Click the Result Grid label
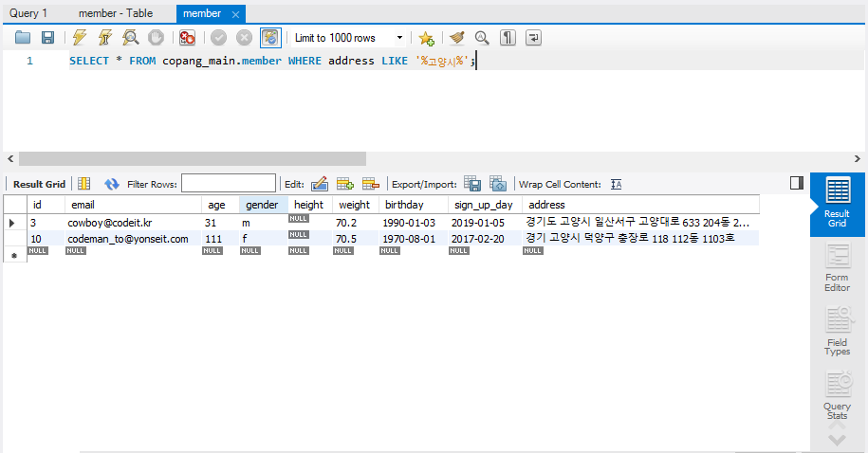This screenshot has width=868, height=453. (39, 184)
